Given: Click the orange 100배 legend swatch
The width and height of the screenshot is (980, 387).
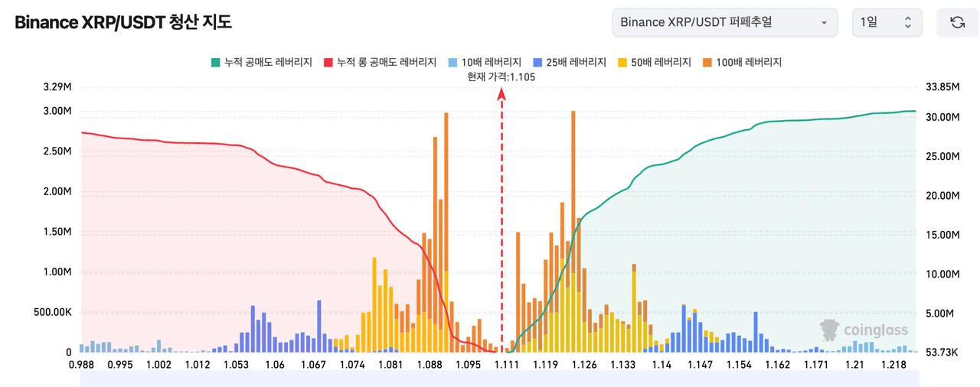Looking at the screenshot, I should pyautogui.click(x=706, y=63).
